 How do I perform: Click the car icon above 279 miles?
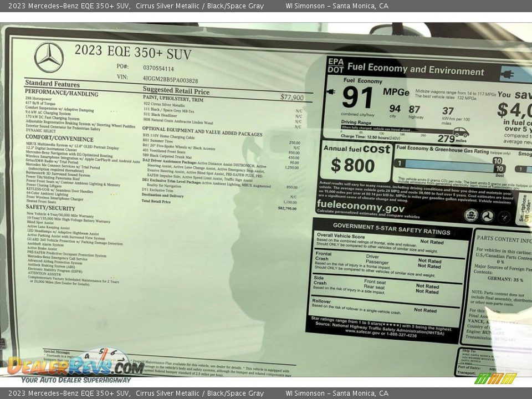point(461,132)
